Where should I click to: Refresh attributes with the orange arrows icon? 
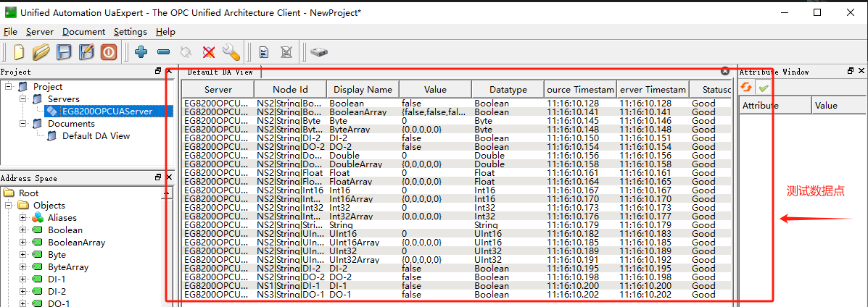746,88
